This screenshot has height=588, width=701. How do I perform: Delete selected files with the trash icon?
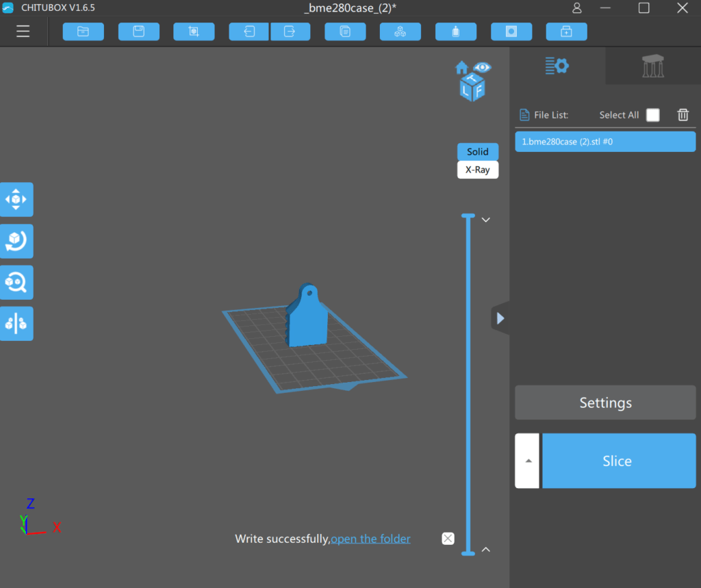(x=683, y=114)
